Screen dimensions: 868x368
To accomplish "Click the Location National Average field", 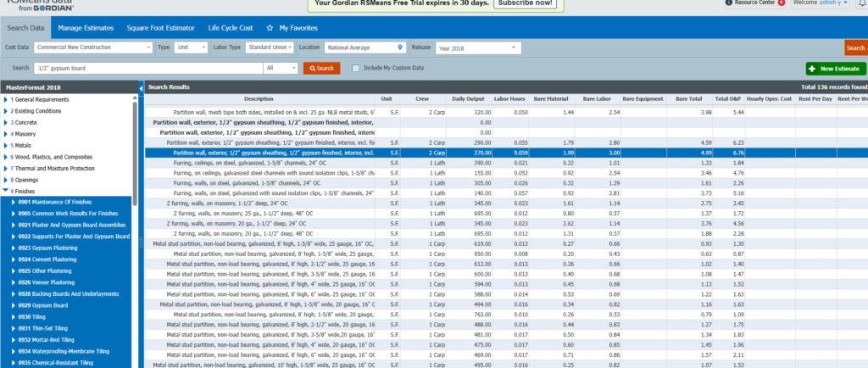I will point(365,47).
